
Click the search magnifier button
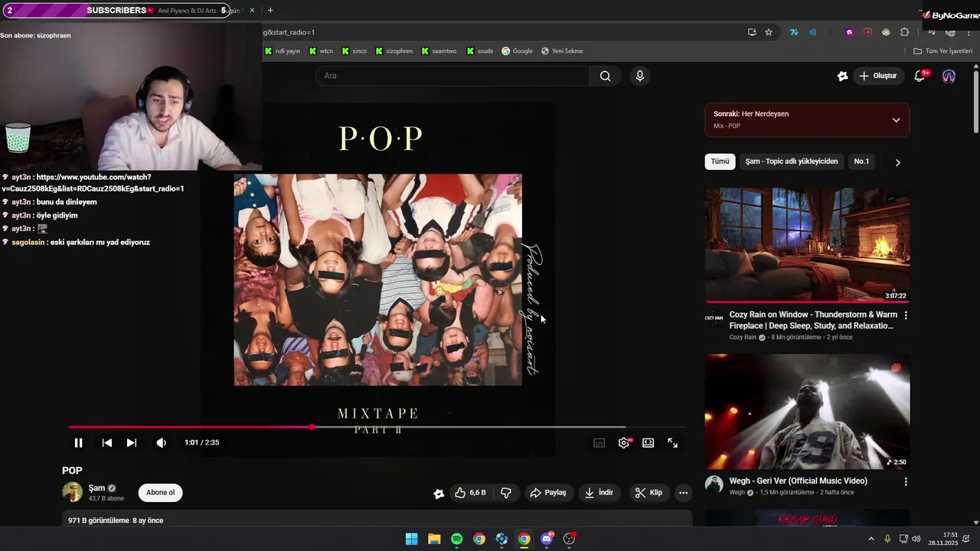(606, 76)
